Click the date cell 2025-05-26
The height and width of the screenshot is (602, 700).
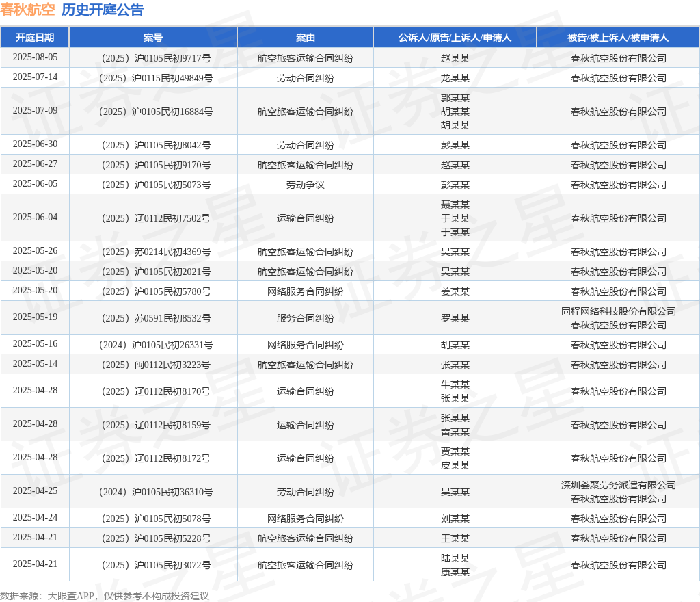pyautogui.click(x=35, y=250)
